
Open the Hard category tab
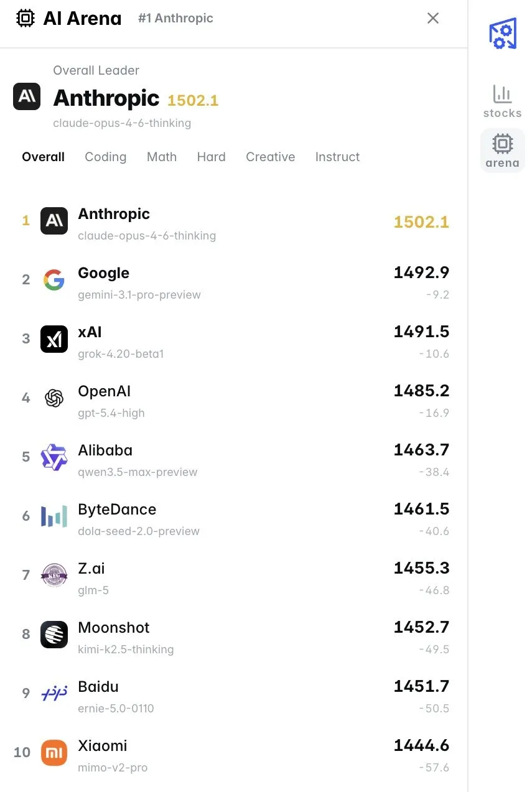pyautogui.click(x=211, y=157)
